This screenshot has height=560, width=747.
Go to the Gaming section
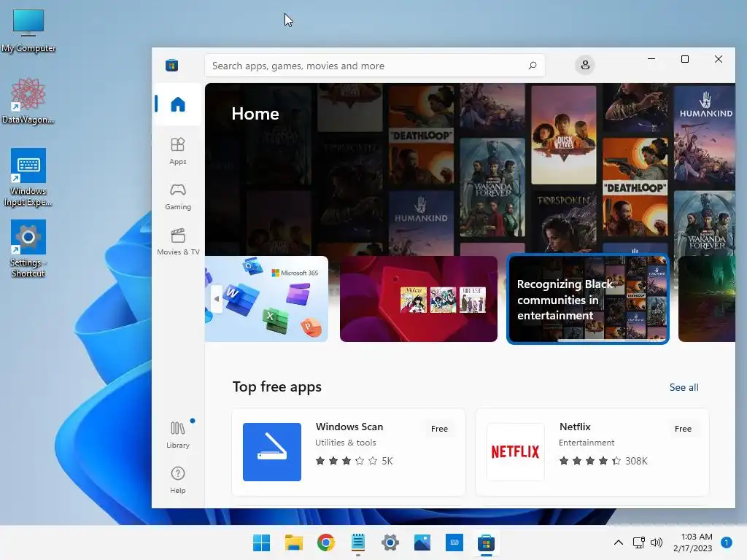coord(178,196)
